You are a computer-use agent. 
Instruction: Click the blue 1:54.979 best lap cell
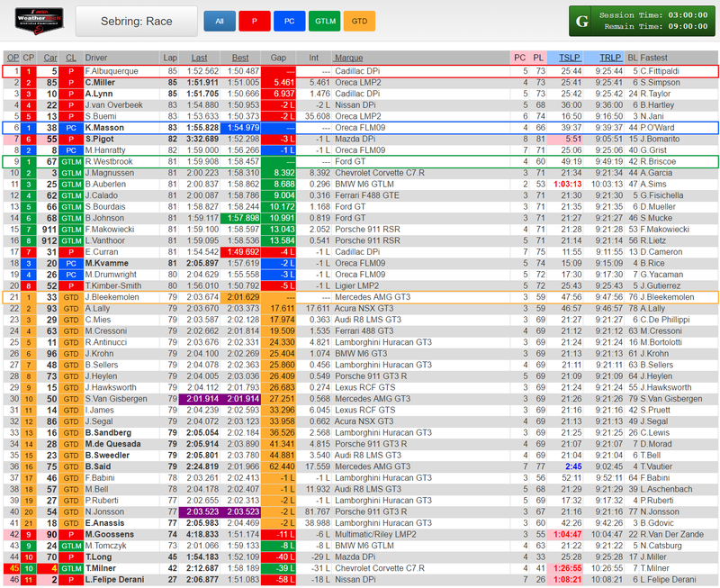click(x=240, y=128)
